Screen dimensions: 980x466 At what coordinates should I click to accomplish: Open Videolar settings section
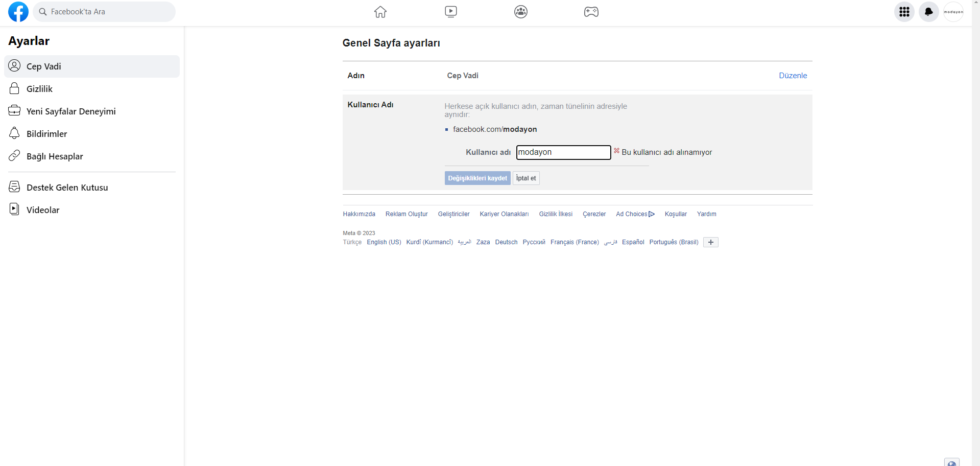point(43,209)
